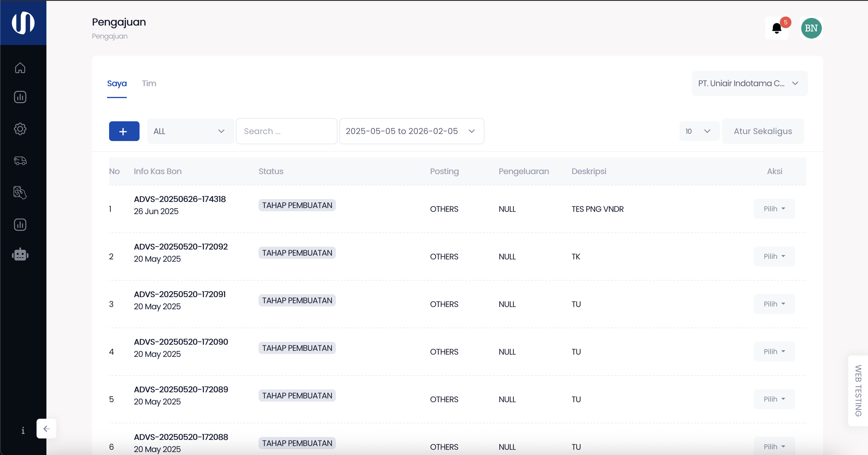Collapse sidebar with left arrow button

pyautogui.click(x=46, y=428)
